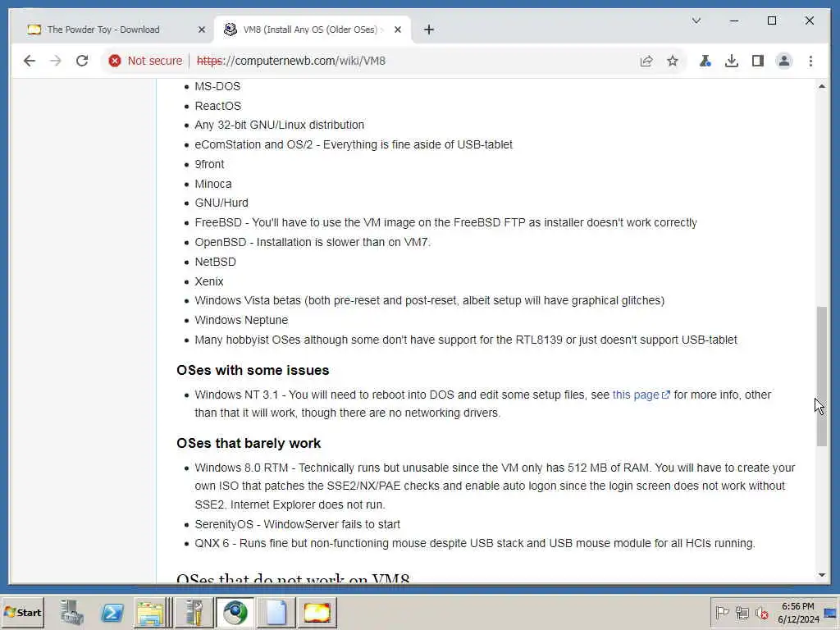Viewport: 840px width, 630px height.
Task: Open the blank document taskbar icon
Action: [x=276, y=613]
